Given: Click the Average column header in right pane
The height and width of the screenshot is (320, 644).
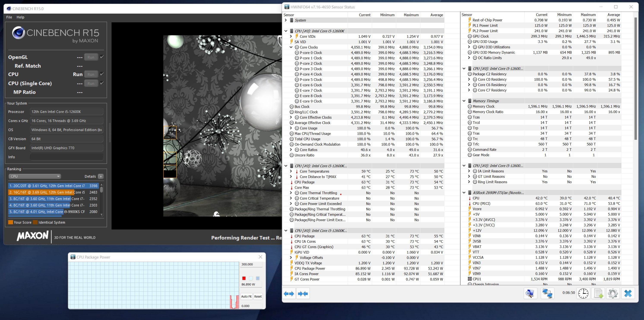Looking at the screenshot, I should (609, 15).
